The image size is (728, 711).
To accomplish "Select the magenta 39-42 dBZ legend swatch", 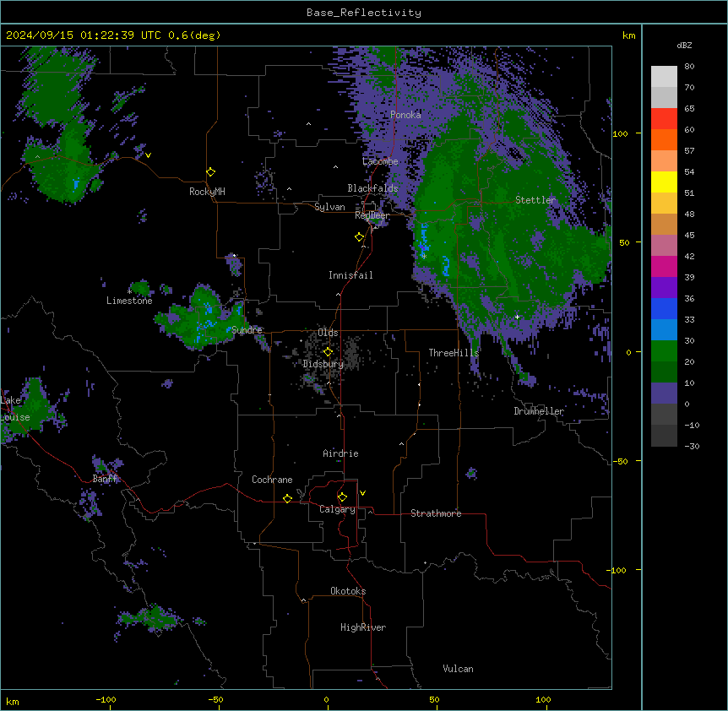I will click(x=664, y=266).
